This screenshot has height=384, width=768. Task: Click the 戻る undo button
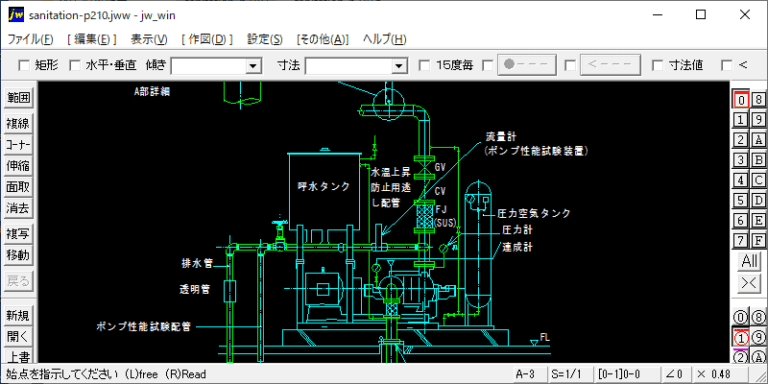pos(18,281)
